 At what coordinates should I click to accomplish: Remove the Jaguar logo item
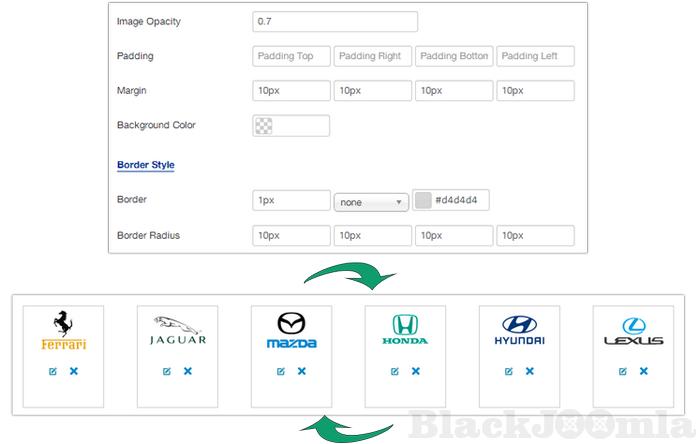187,371
